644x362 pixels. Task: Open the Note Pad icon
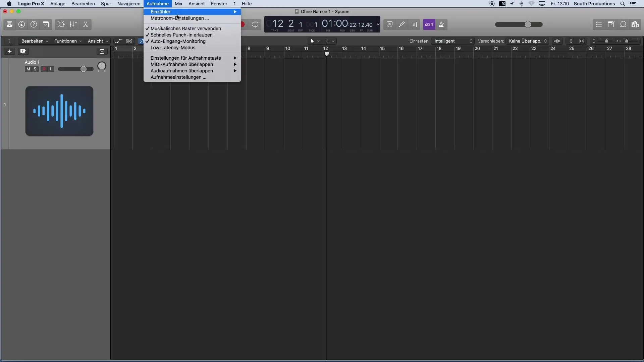pos(611,24)
